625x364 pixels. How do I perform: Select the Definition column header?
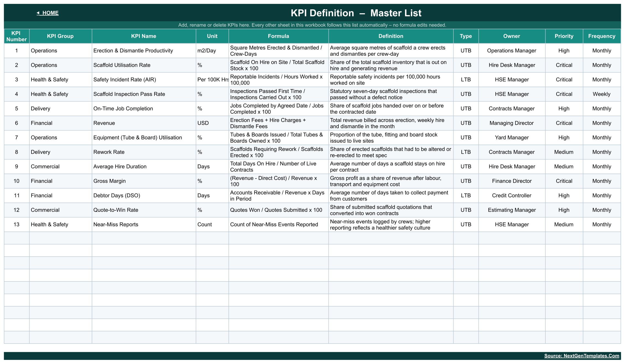point(391,36)
